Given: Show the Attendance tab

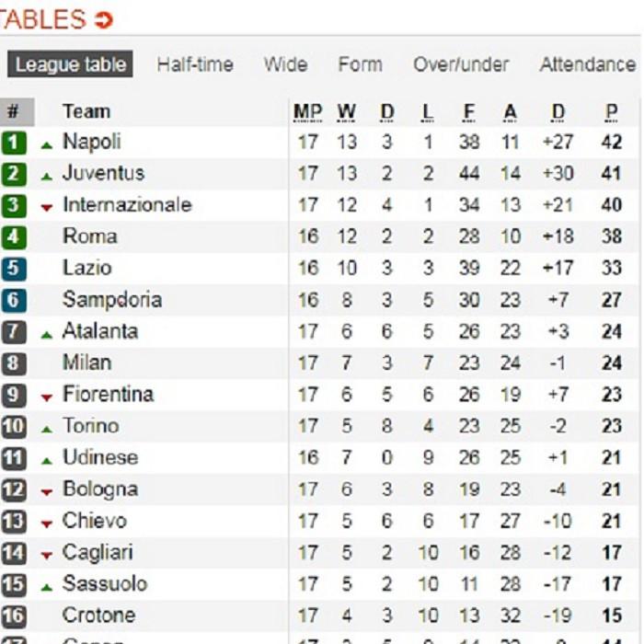Looking at the screenshot, I should click(587, 65).
